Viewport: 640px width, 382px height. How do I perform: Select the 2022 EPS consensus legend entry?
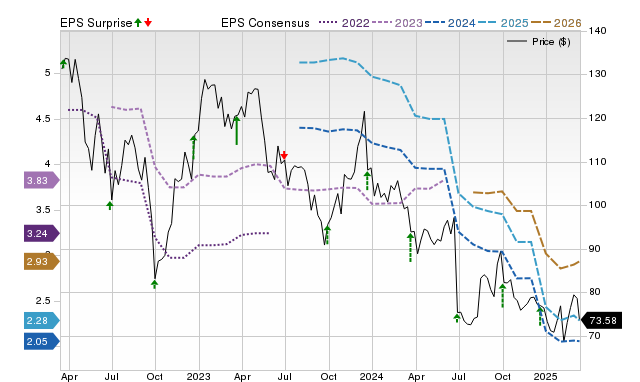(344, 23)
